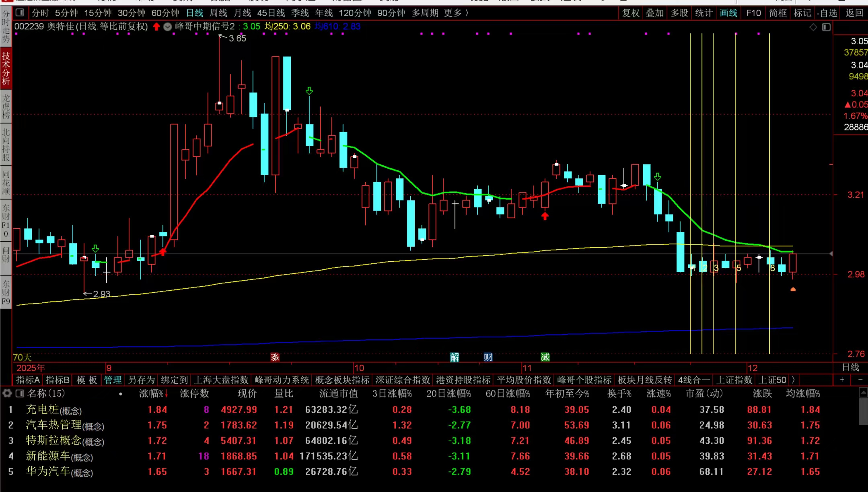Click the watchlist vertical scrollbar up arrow
The height and width of the screenshot is (492, 868).
click(863, 393)
